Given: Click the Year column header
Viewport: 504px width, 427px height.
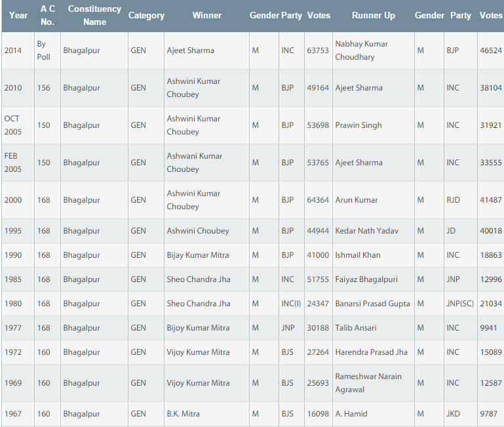Looking at the screenshot, I should pos(18,16).
